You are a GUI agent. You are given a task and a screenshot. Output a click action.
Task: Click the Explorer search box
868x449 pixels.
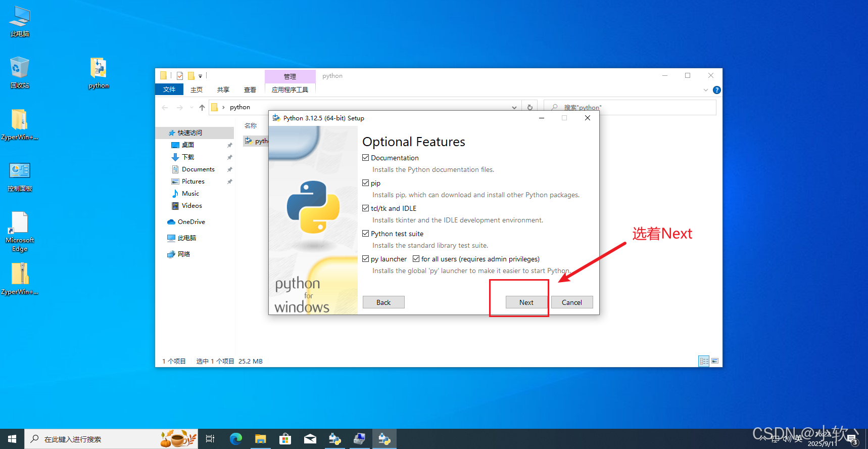coord(630,107)
